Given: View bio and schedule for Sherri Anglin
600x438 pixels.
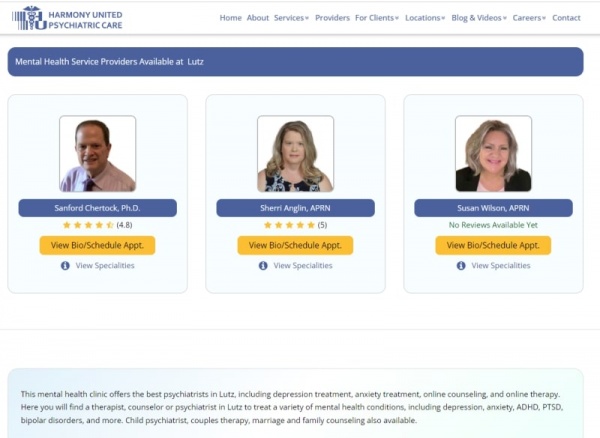Looking at the screenshot, I should (x=295, y=245).
